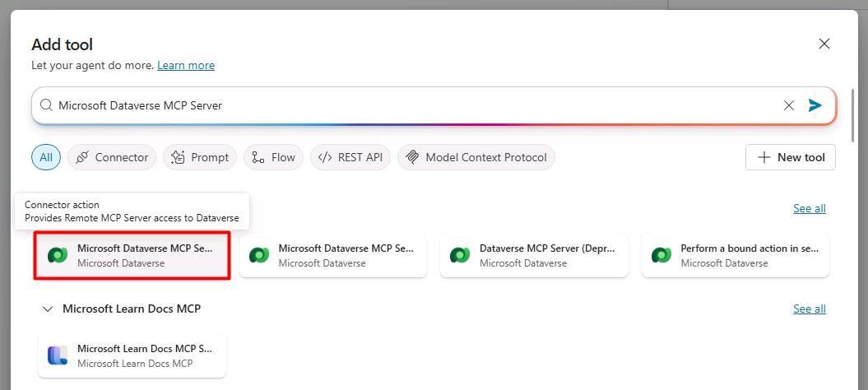Screen dimensions: 868x390
Task: Collapse the Microsoft Learn Docs MCP section
Action: [x=49, y=309]
